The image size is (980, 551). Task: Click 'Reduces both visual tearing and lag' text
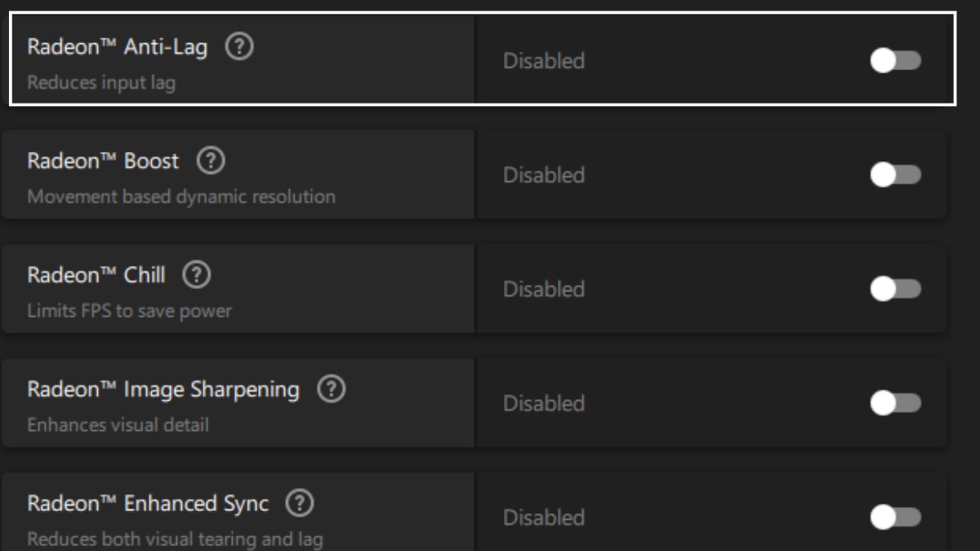coord(175,540)
